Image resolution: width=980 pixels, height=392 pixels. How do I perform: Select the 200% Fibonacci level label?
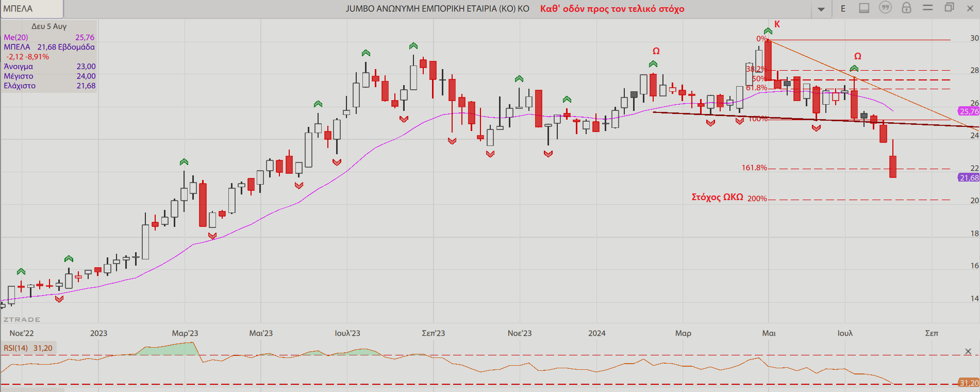tap(757, 199)
